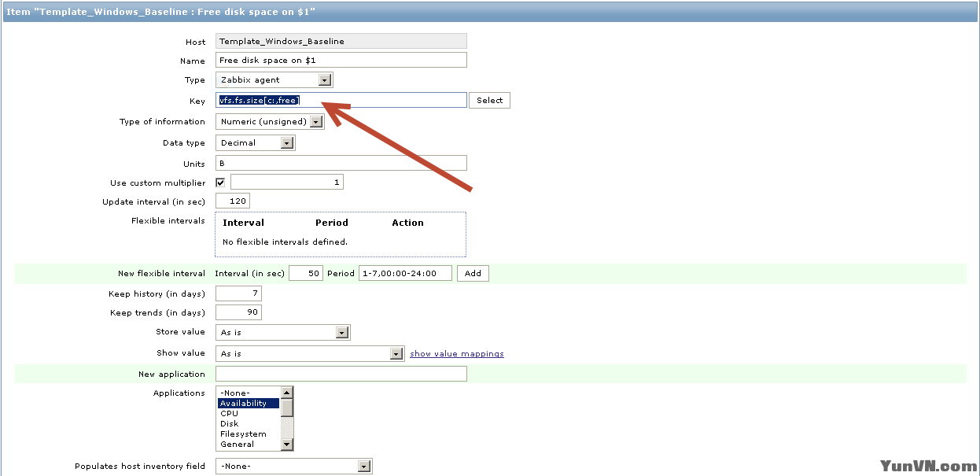Click the New application text field
Viewport: 980px width, 476px height.
pos(341,374)
